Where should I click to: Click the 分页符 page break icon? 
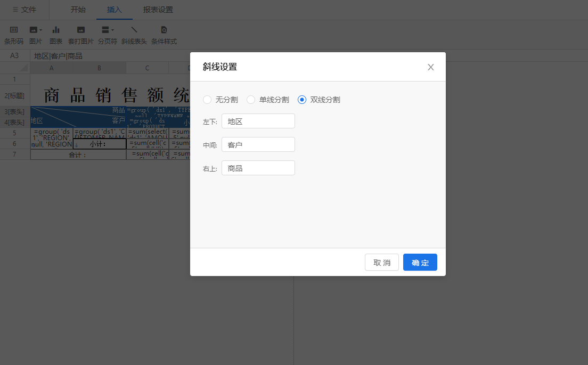(x=105, y=30)
